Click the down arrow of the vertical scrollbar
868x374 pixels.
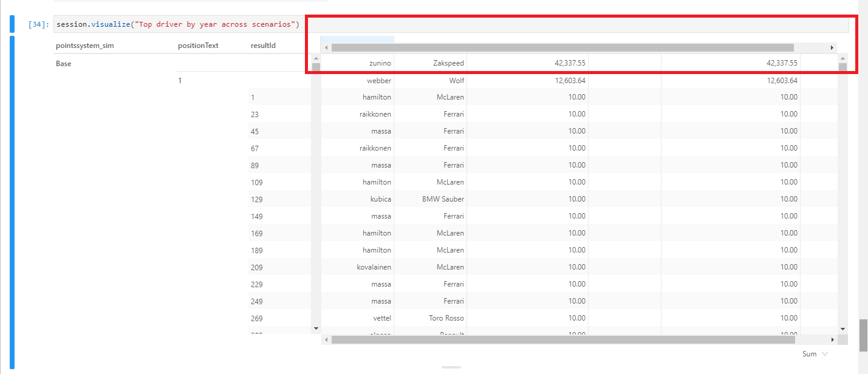pos(842,328)
